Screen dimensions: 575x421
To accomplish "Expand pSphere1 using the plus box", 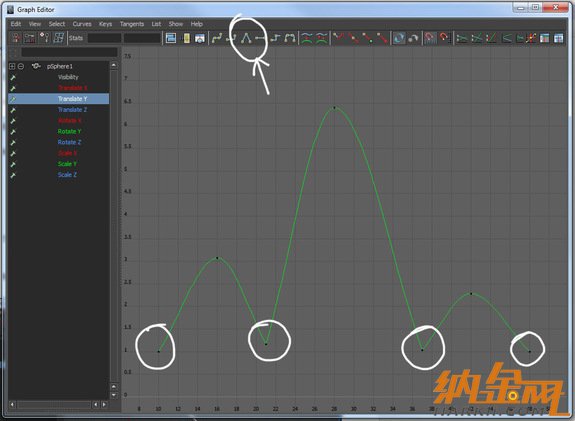I will (12, 66).
